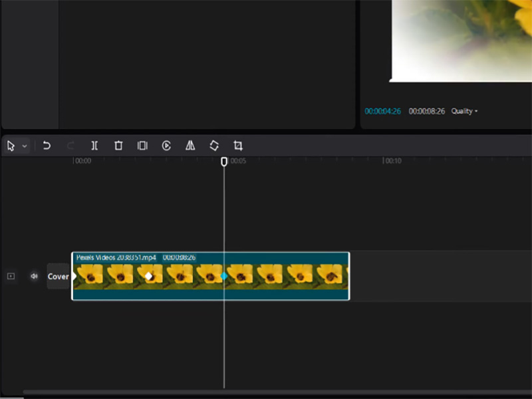Rotate the video clip
This screenshot has height=399, width=532.
coord(213,146)
